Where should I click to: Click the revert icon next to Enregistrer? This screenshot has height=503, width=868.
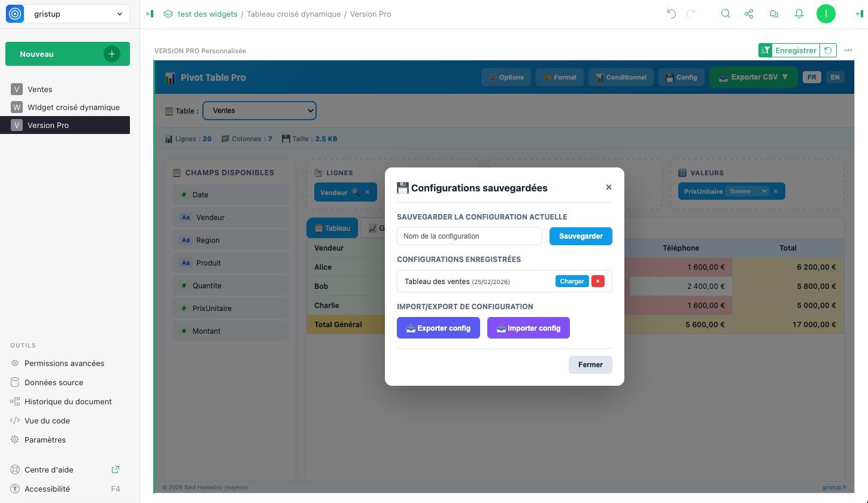point(828,50)
